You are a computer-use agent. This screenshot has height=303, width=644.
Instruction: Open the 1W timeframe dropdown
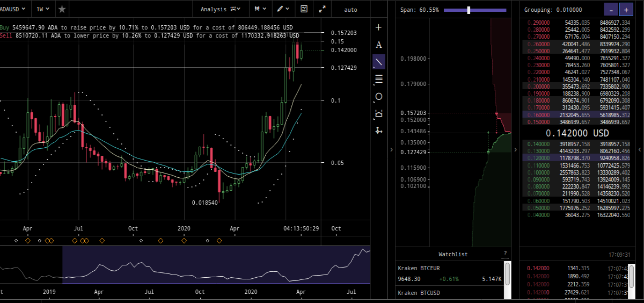coord(43,9)
